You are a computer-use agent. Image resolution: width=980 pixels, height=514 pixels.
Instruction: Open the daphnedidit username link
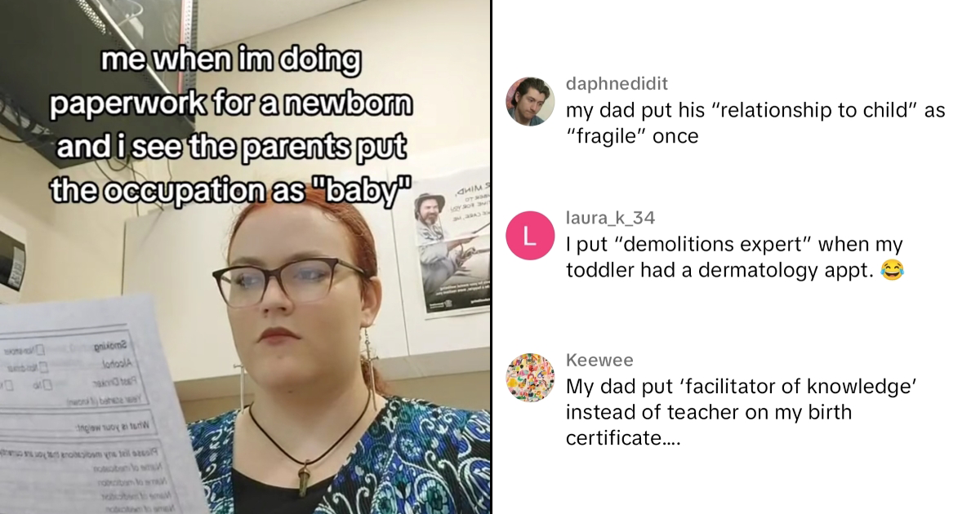617,83
